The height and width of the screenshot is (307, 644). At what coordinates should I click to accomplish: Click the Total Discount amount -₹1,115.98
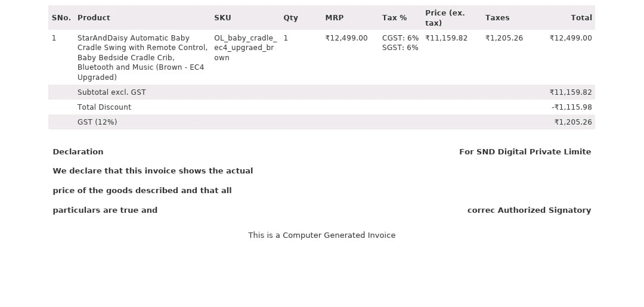tap(572, 107)
